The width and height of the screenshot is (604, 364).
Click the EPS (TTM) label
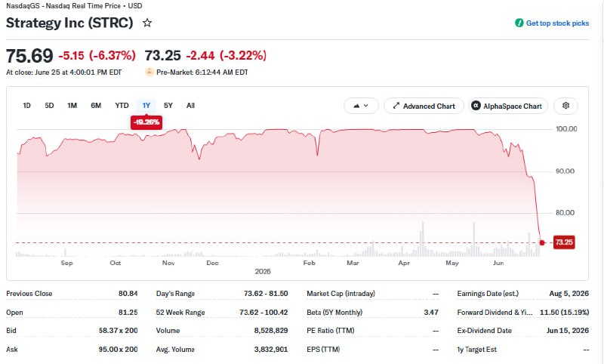coord(323,350)
